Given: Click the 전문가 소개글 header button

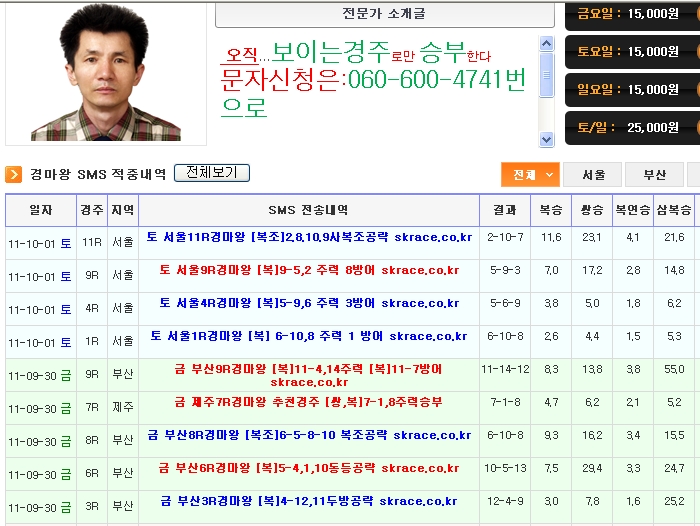Looking at the screenshot, I should tap(384, 13).
